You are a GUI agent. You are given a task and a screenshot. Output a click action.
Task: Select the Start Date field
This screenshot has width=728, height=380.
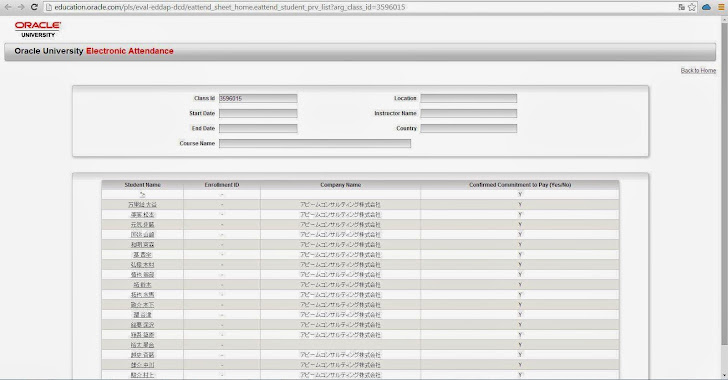coord(258,113)
